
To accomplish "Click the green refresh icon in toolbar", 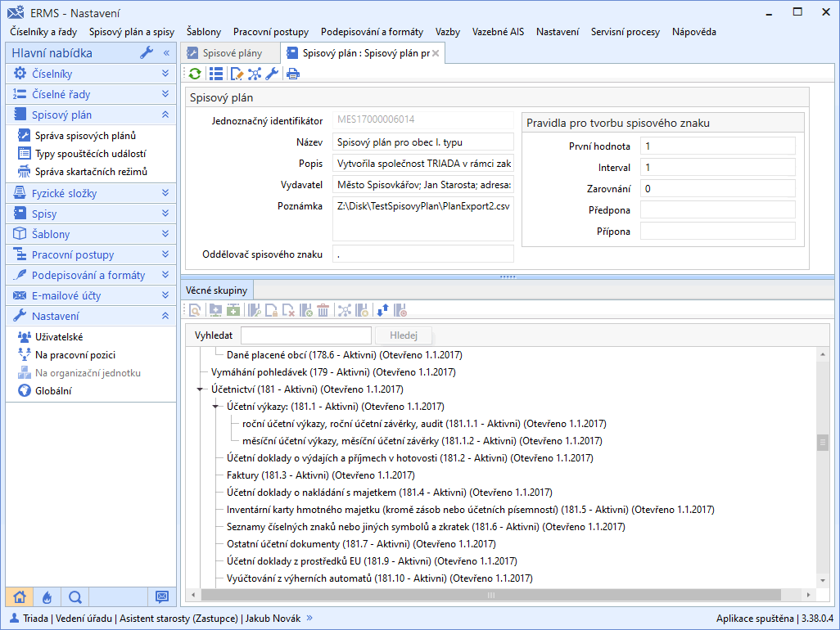I will (195, 74).
